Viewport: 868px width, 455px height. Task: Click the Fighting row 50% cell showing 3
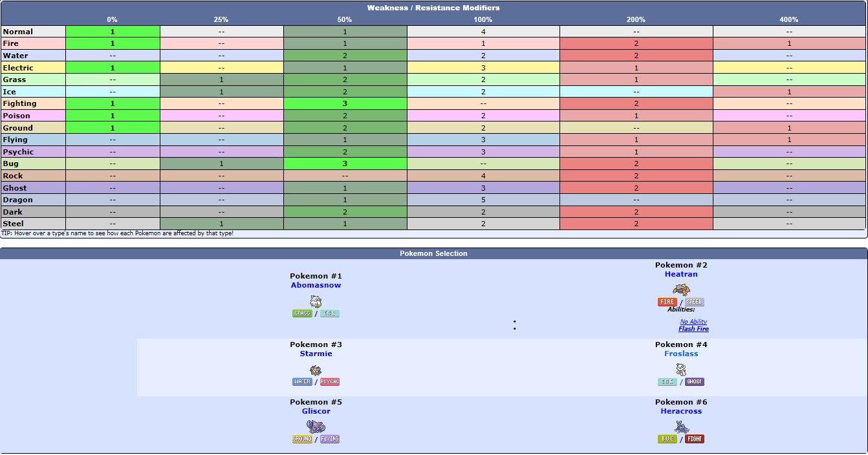click(345, 103)
